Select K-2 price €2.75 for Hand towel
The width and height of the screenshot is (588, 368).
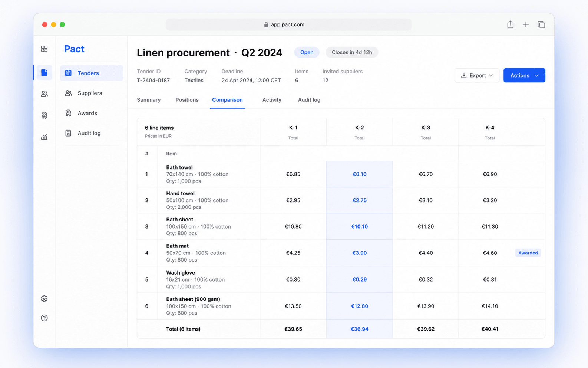tap(359, 200)
